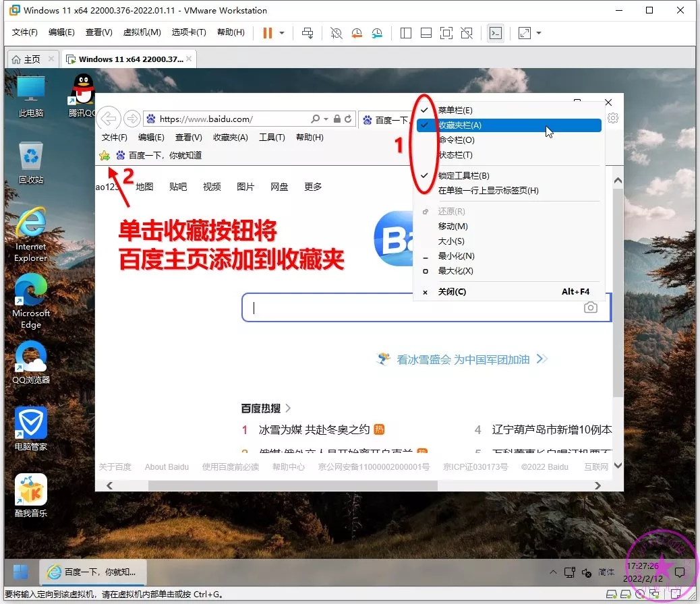The width and height of the screenshot is (700, 604).
Task: Refresh the Baidu page in IE
Action: point(348,119)
